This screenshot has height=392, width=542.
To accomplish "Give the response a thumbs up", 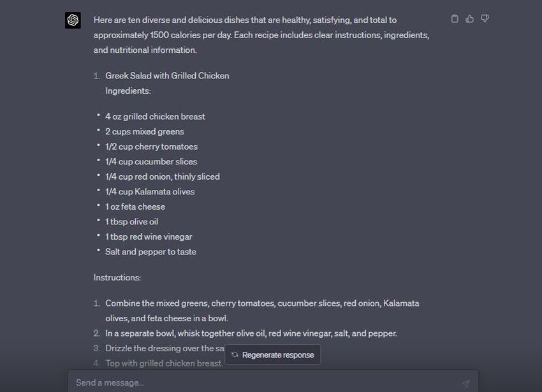I will (x=469, y=18).
